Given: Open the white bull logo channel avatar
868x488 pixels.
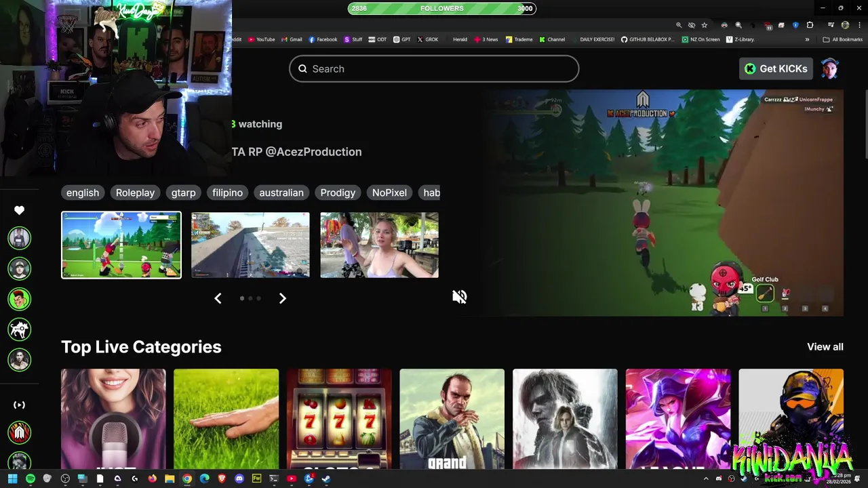Looking at the screenshot, I should click(x=20, y=329).
